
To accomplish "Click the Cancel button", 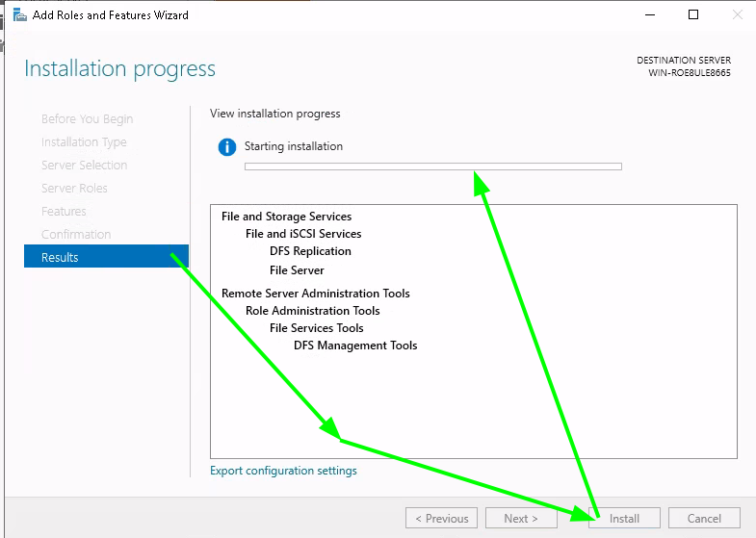I will 704,518.
